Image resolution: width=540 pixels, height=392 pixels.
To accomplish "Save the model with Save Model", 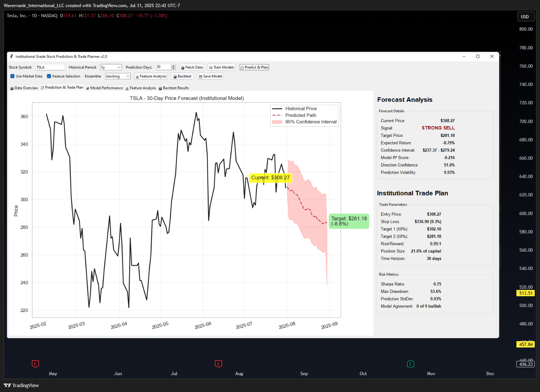I will [x=210, y=76].
